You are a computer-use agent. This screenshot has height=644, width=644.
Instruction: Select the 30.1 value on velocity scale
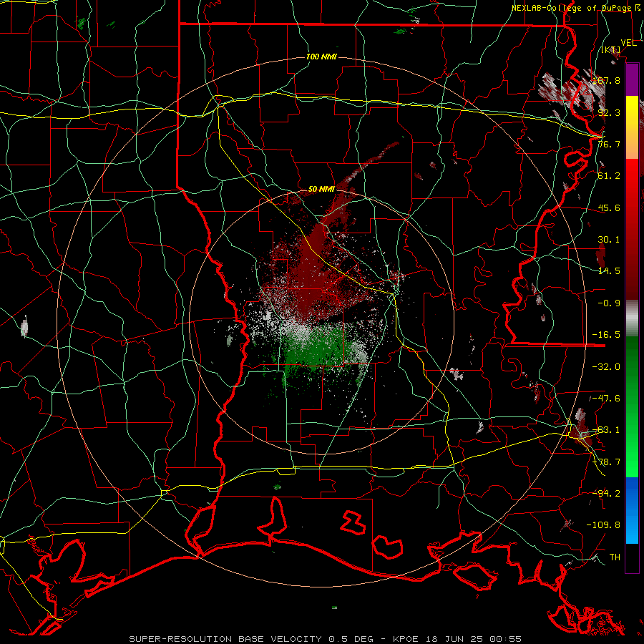point(609,240)
